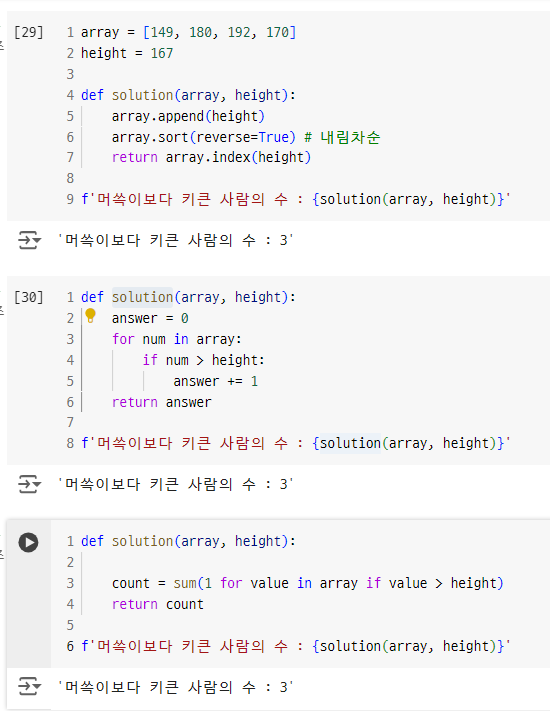Toggle output icon of cell 30 result
The width and height of the screenshot is (550, 711).
pos(29,484)
